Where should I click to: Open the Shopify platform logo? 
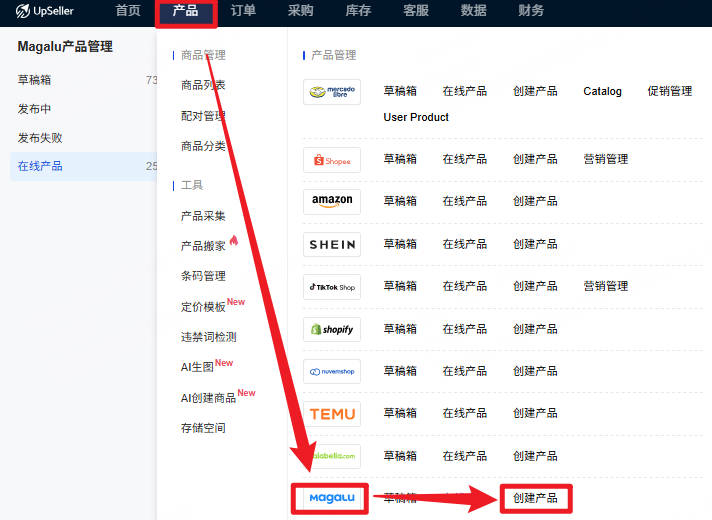pos(332,329)
